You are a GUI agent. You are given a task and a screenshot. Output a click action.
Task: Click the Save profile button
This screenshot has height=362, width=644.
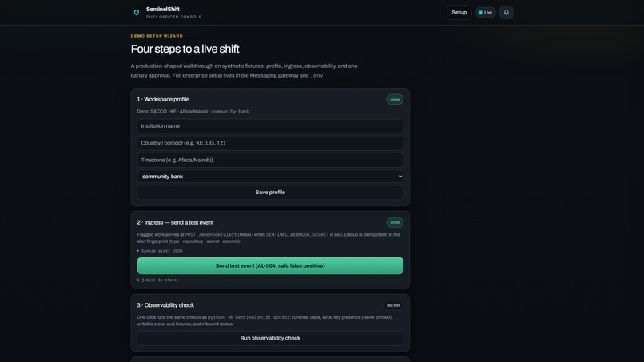[x=270, y=193]
